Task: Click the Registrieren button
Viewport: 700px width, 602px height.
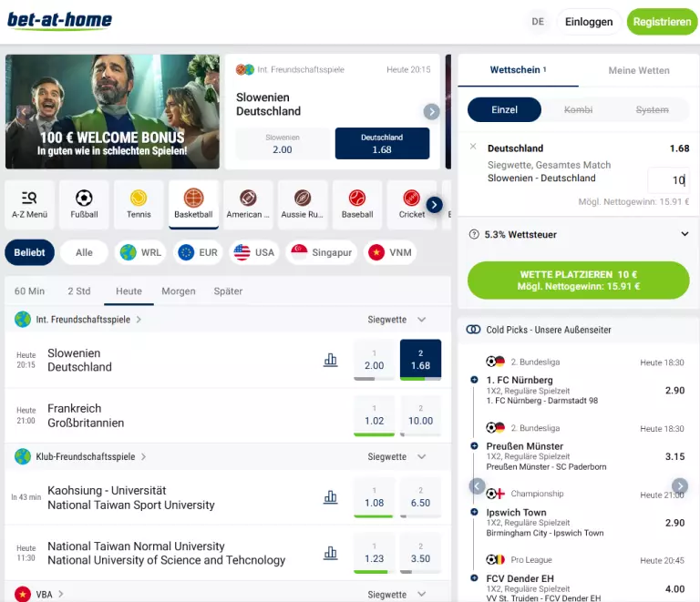Action: [x=662, y=22]
